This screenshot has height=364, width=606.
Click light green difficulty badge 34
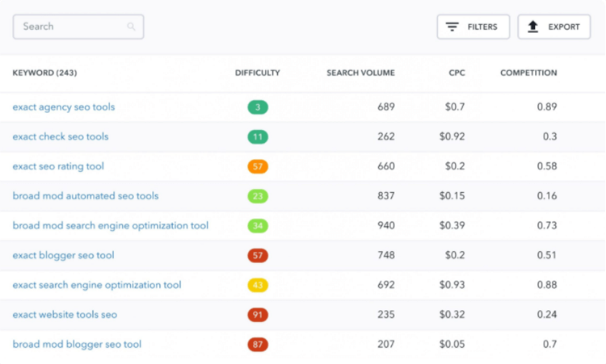point(258,226)
